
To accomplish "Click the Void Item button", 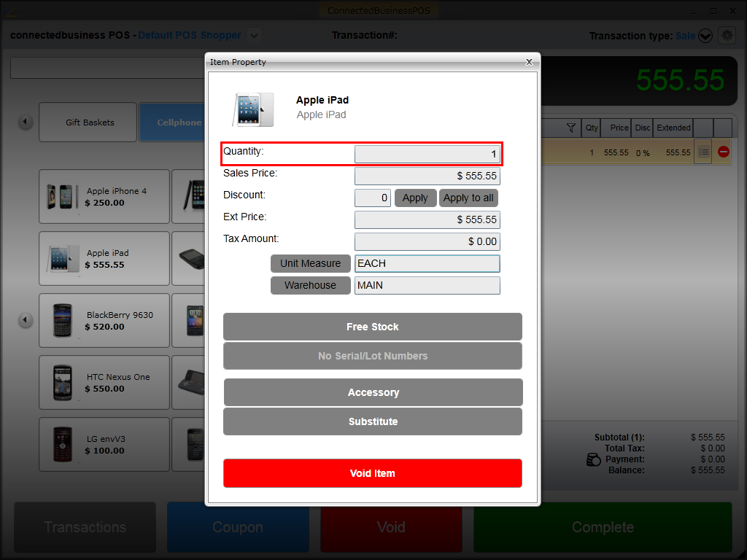I will point(373,473).
